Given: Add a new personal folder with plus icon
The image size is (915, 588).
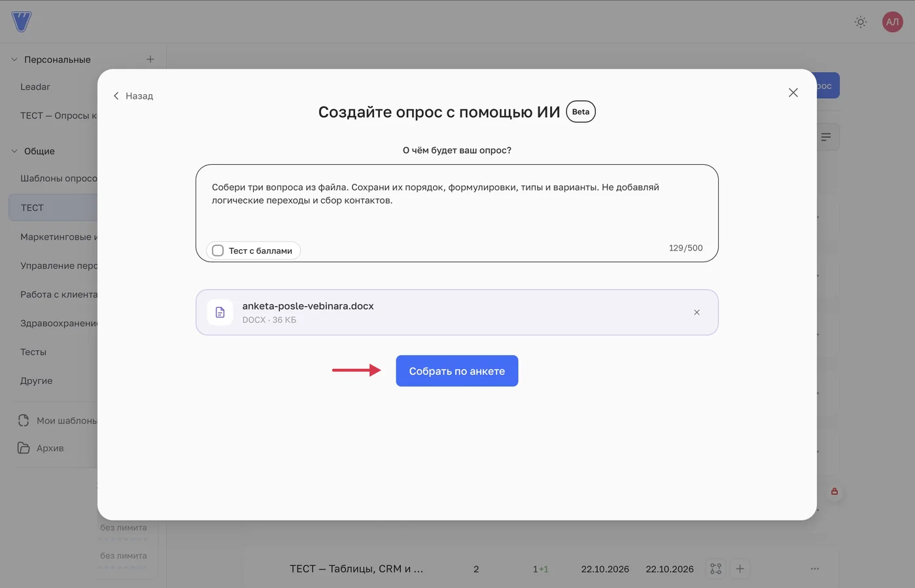Looking at the screenshot, I should coord(150,60).
